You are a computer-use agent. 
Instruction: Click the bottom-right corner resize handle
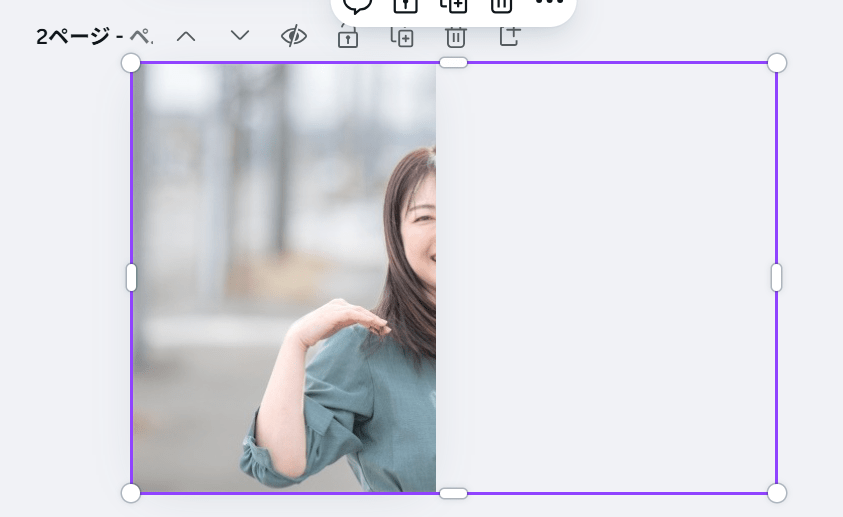(x=777, y=493)
